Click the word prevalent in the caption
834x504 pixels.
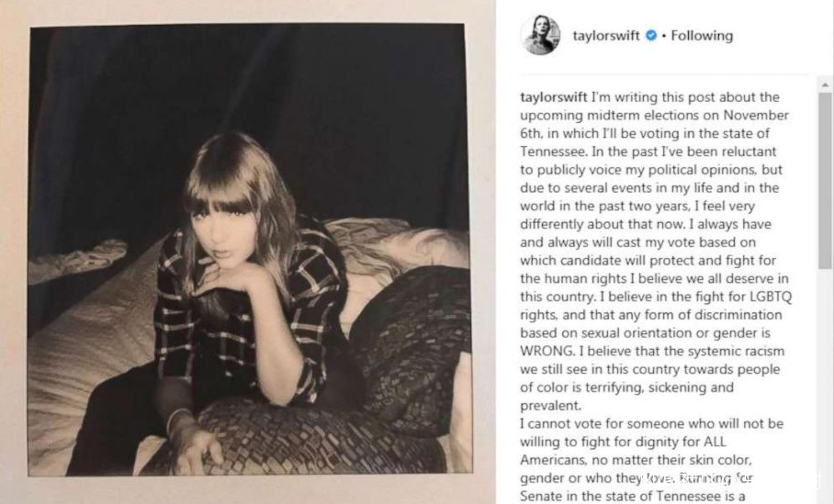click(550, 406)
